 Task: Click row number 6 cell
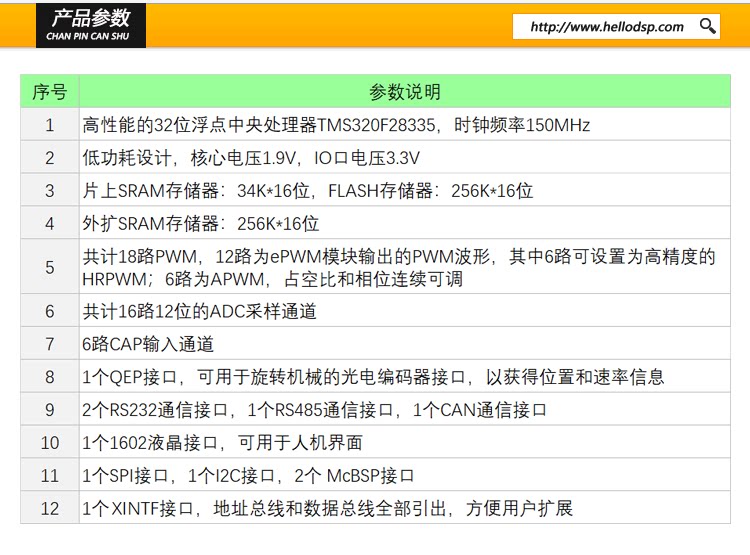pyautogui.click(x=50, y=311)
